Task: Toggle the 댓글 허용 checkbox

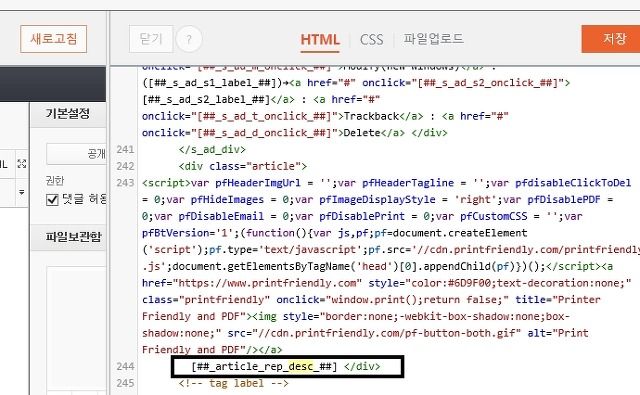Action: click(52, 200)
